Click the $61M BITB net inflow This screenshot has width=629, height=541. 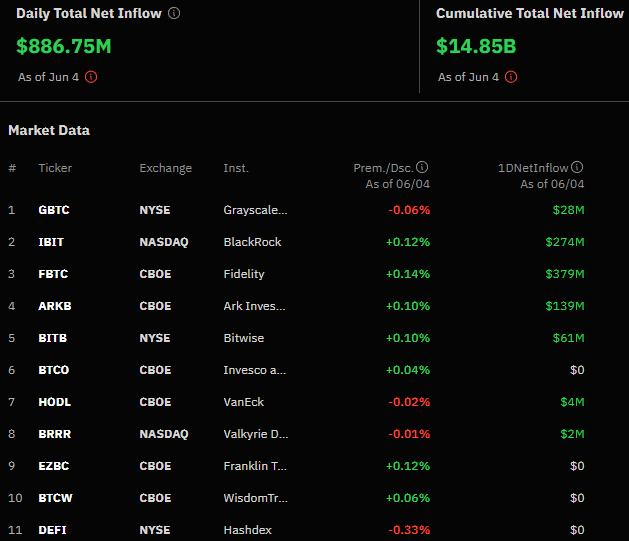point(568,338)
